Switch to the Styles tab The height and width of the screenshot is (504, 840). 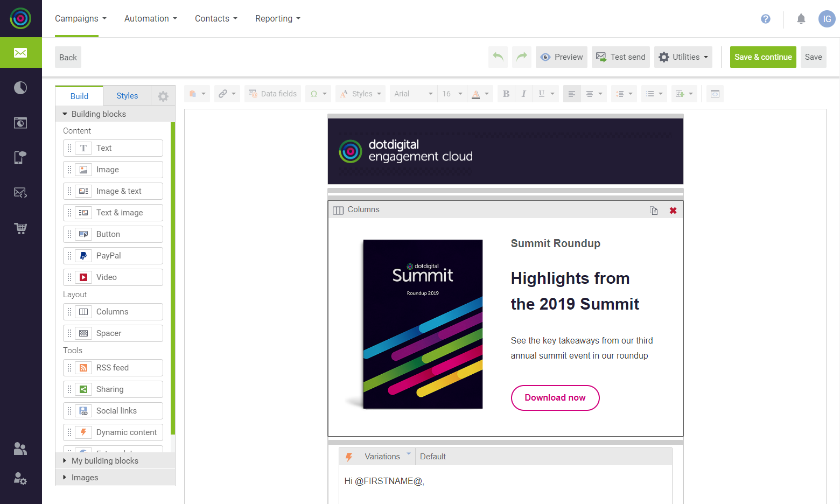pyautogui.click(x=127, y=95)
